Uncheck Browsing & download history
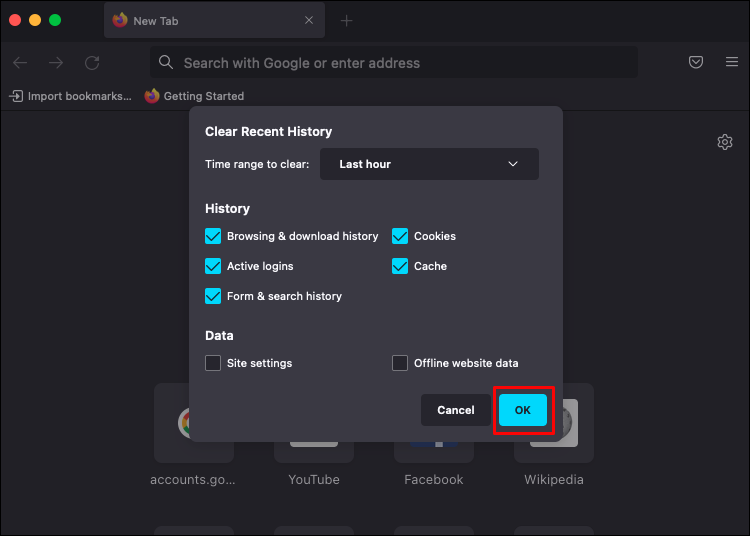Image resolution: width=750 pixels, height=536 pixels. point(213,236)
